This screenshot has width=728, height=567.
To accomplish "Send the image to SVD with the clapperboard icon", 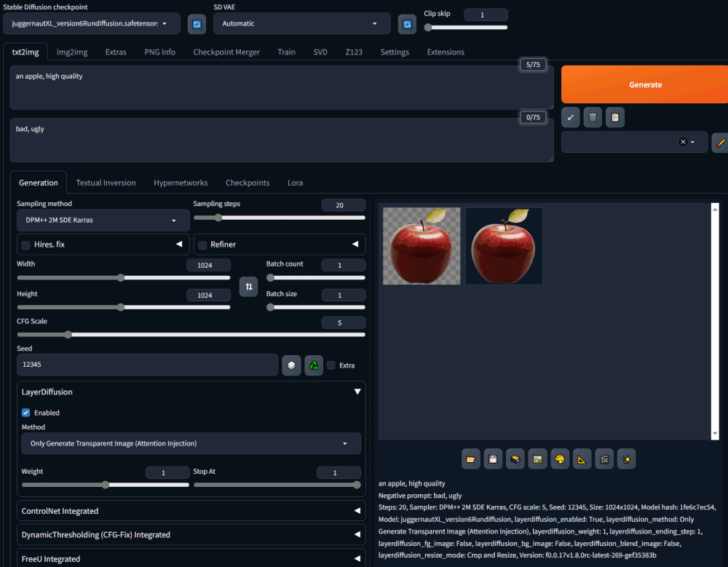I will point(604,459).
